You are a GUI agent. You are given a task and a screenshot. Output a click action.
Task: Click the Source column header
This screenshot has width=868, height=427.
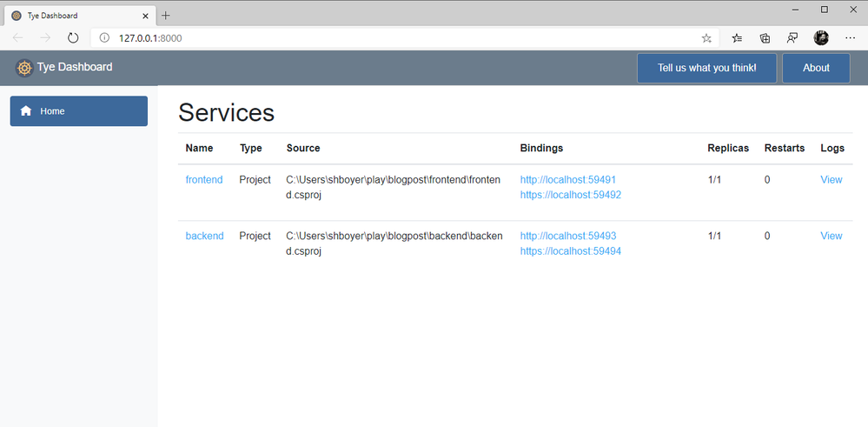[303, 148]
